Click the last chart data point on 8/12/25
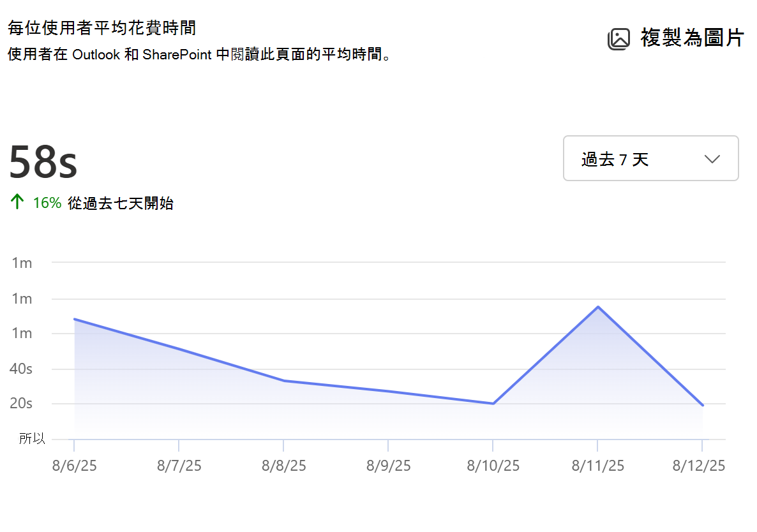This screenshot has width=757, height=532. (703, 405)
